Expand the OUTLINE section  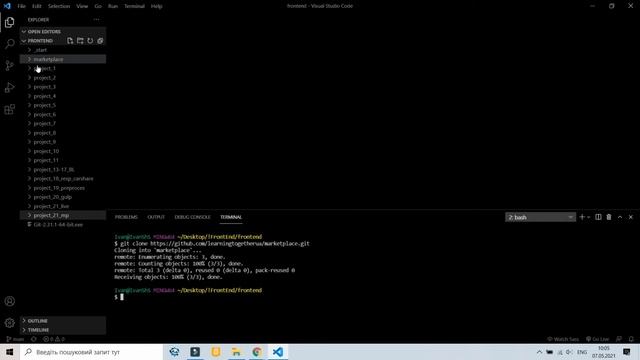click(x=63, y=321)
